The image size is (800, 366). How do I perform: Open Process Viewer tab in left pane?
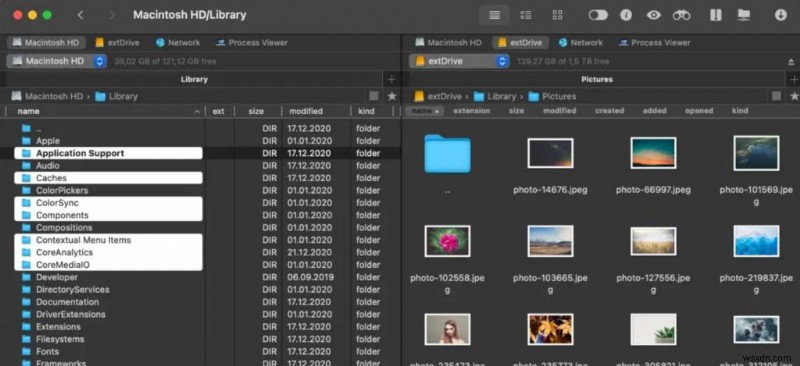pos(252,42)
